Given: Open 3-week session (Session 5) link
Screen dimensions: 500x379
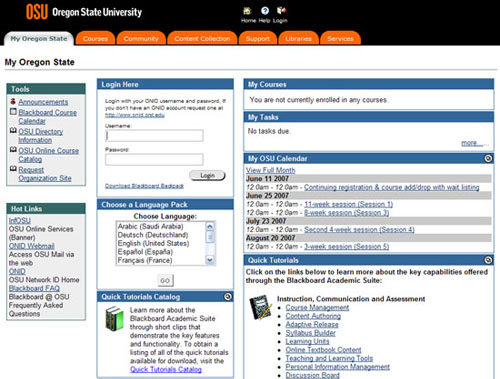Looking at the screenshot, I should point(346,247).
